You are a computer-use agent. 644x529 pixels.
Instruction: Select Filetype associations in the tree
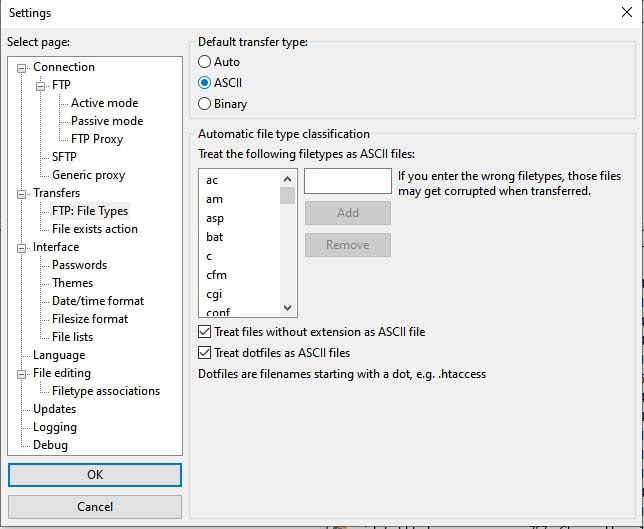pyautogui.click(x=105, y=391)
